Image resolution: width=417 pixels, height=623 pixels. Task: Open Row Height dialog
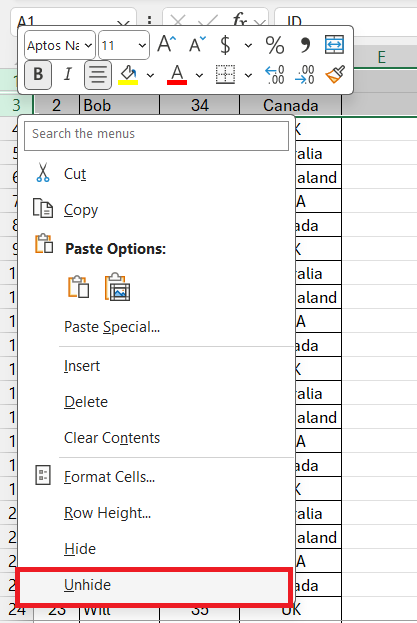click(156, 513)
